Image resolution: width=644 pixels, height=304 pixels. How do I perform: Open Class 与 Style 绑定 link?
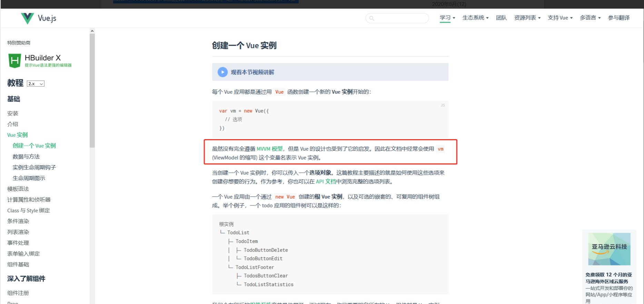point(29,211)
